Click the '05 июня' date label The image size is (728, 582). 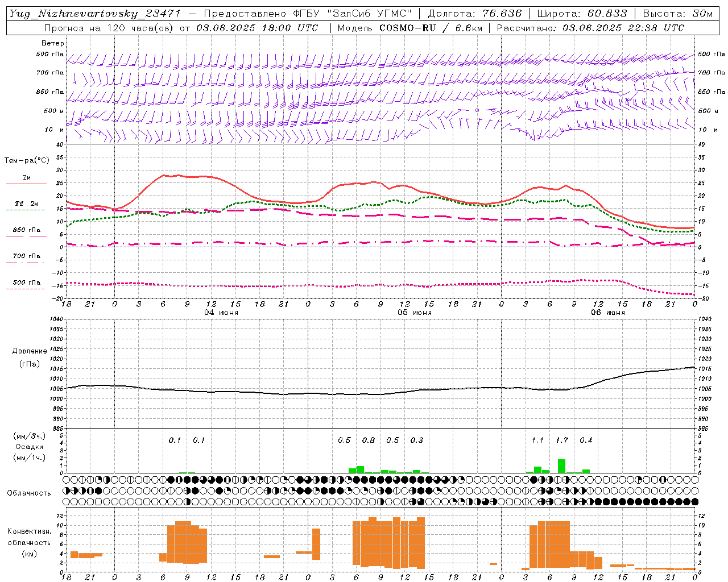click(415, 313)
